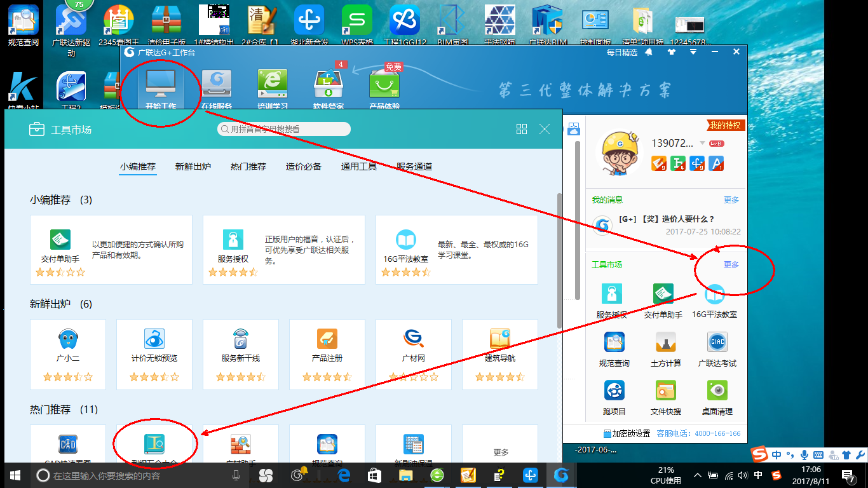Select the 服务通道 tab
868x488 pixels.
(414, 166)
